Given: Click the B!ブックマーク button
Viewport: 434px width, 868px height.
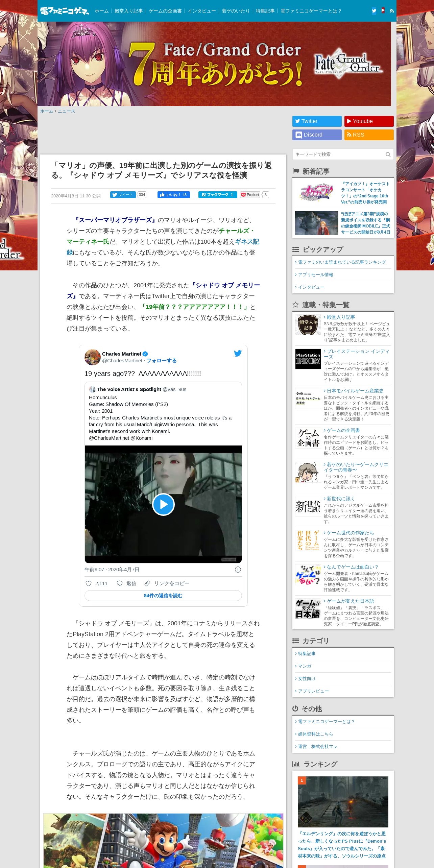Looking at the screenshot, I should click(218, 195).
